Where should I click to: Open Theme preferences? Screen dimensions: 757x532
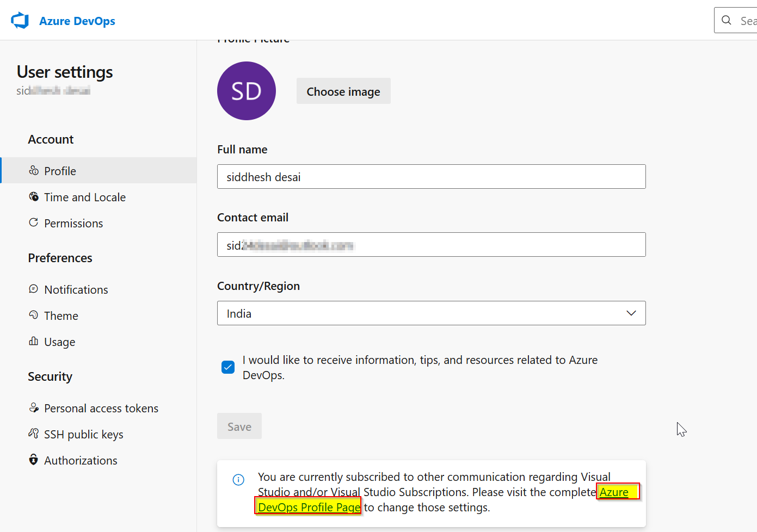[x=99, y=316]
